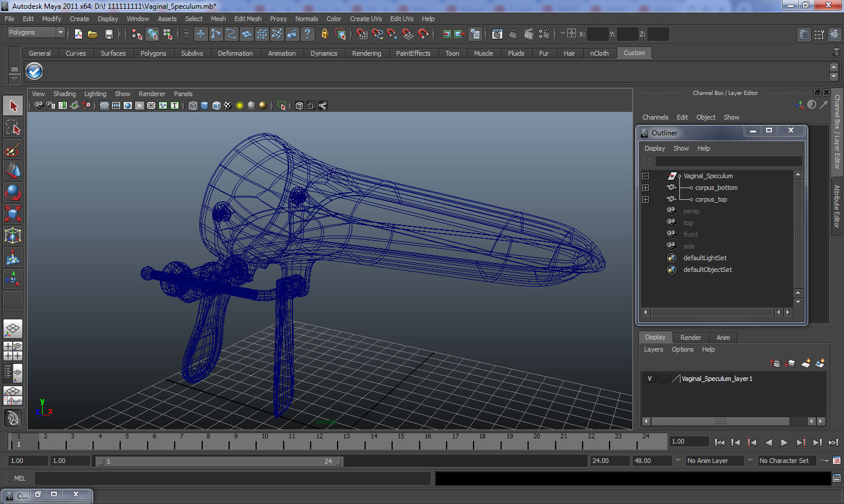Switch to the Polygons shelf tab
Screen dimensions: 844x504
153,53
